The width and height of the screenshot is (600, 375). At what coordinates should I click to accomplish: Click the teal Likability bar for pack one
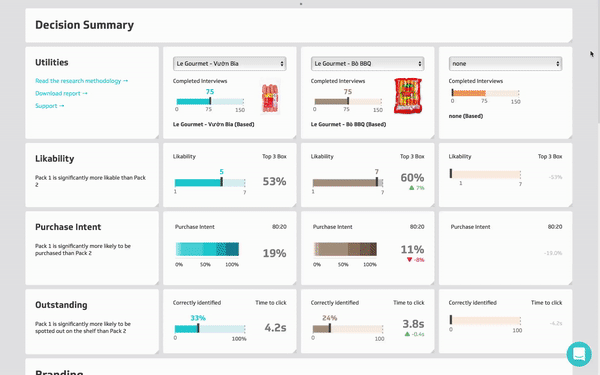point(210,183)
